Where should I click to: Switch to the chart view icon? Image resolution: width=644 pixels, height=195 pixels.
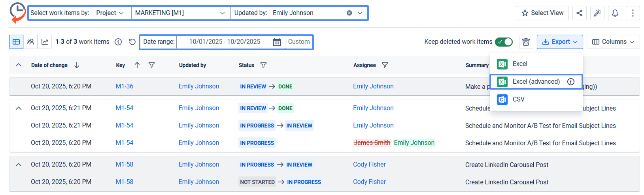click(x=45, y=42)
